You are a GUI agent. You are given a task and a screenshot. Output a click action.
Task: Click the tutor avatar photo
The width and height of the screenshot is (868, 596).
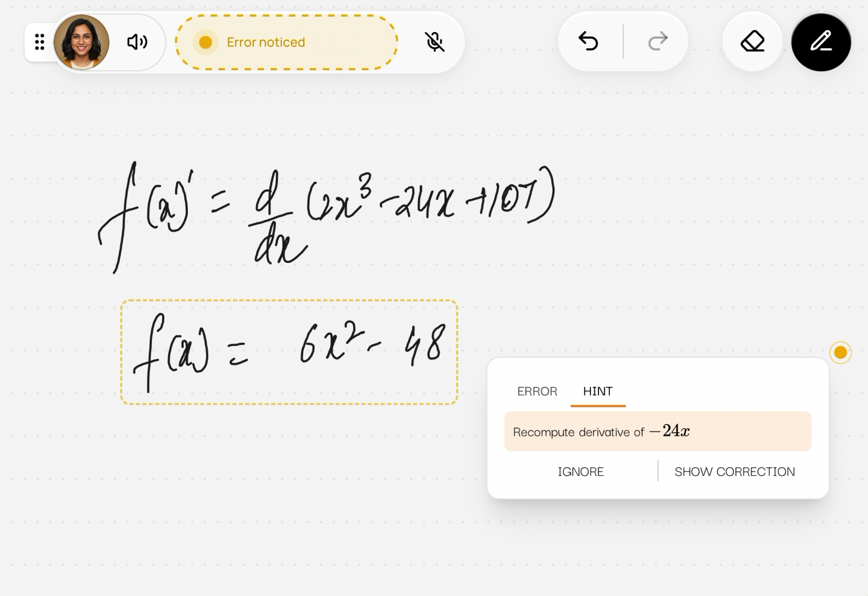coord(82,42)
